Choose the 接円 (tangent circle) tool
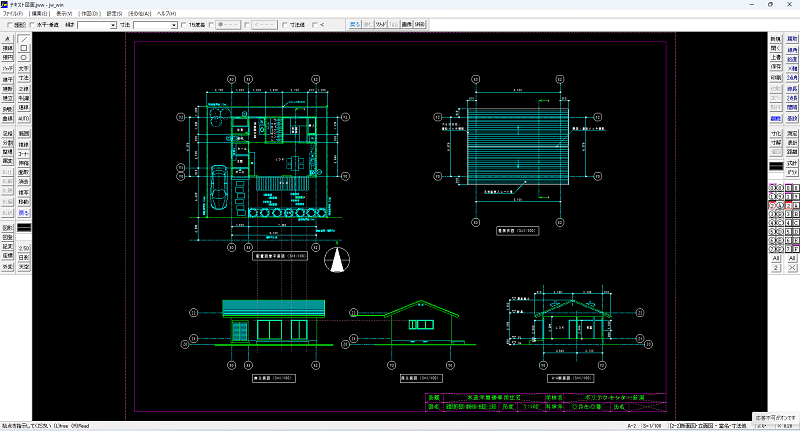800x431 pixels. (x=7, y=58)
